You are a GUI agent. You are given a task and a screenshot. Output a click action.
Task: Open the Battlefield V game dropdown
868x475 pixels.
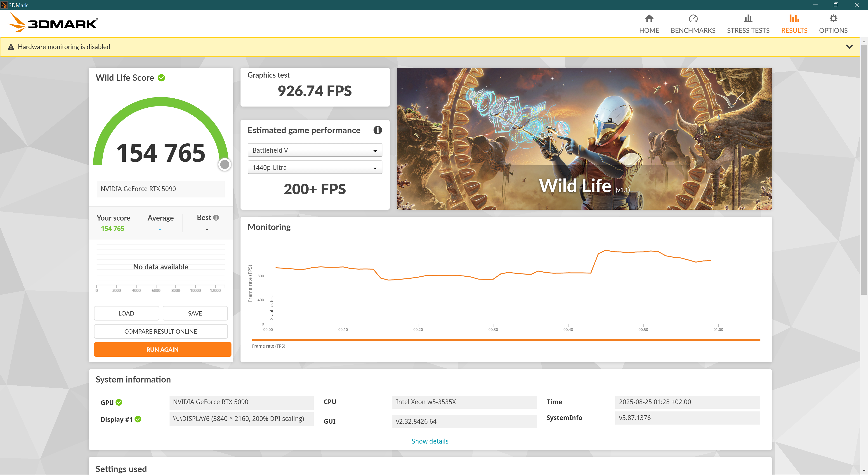click(x=315, y=150)
